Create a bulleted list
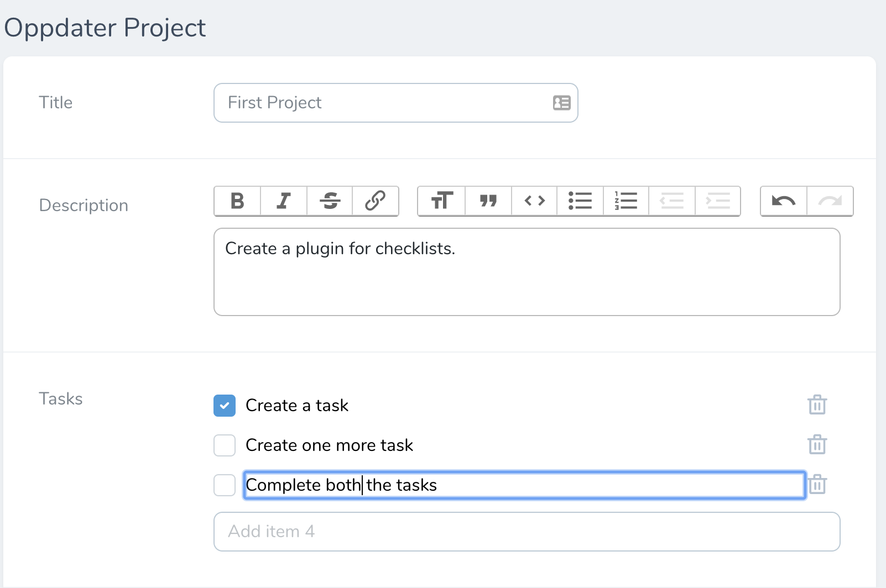This screenshot has height=588, width=886. click(580, 201)
